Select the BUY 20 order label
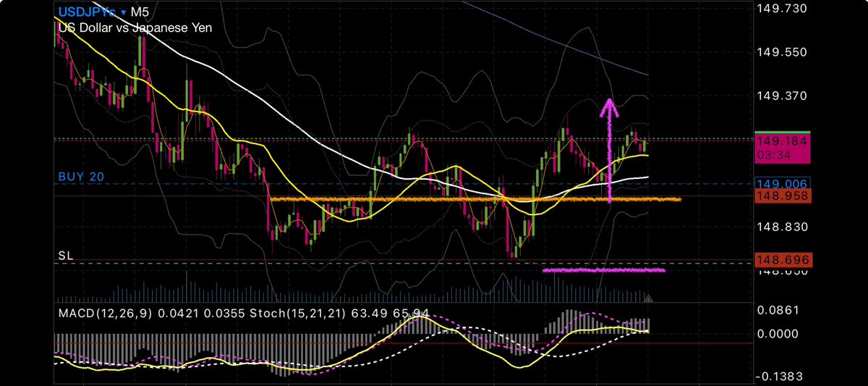Image resolution: width=868 pixels, height=386 pixels. click(x=80, y=176)
